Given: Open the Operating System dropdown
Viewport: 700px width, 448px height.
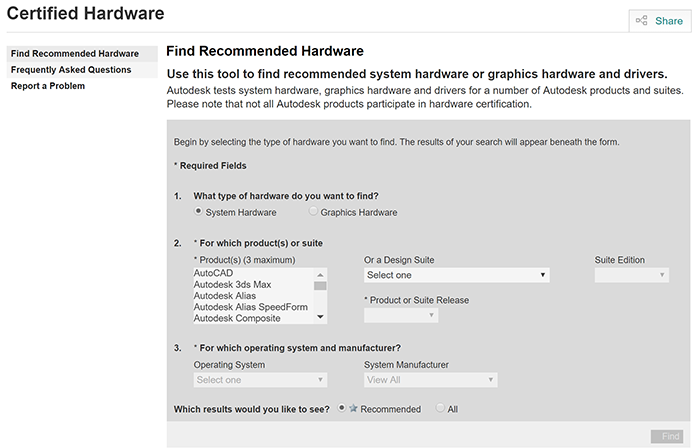Looking at the screenshot, I should point(260,380).
